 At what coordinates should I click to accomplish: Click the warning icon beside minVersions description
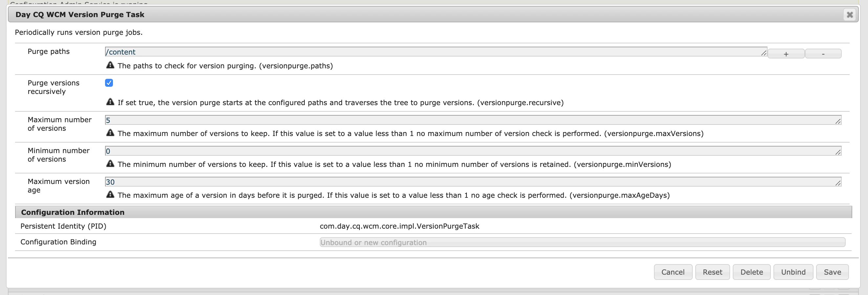coord(110,164)
